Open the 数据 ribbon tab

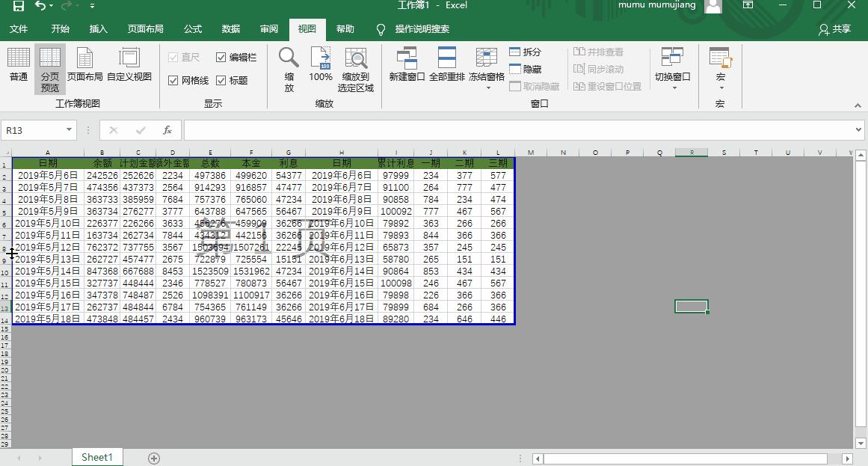230,30
